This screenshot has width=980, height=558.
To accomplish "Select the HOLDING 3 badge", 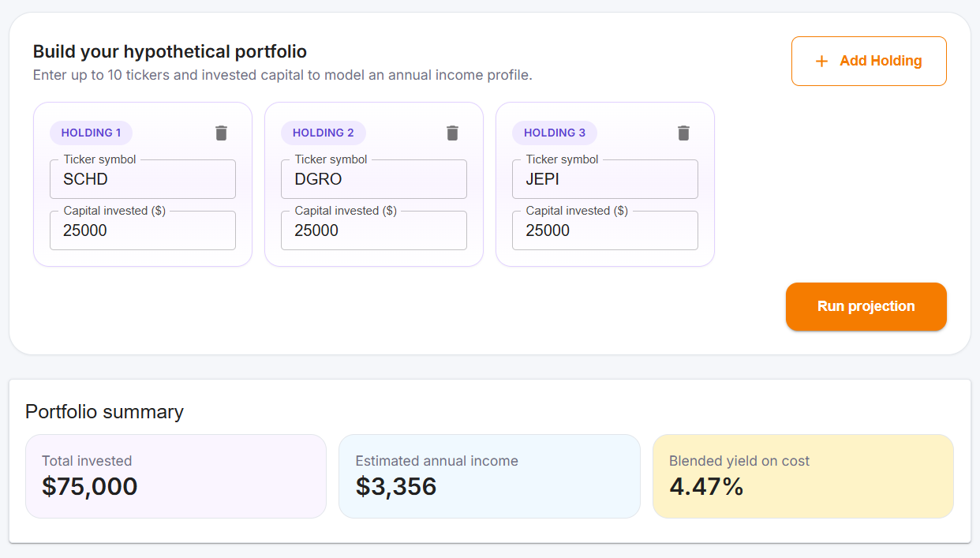I will tap(553, 133).
